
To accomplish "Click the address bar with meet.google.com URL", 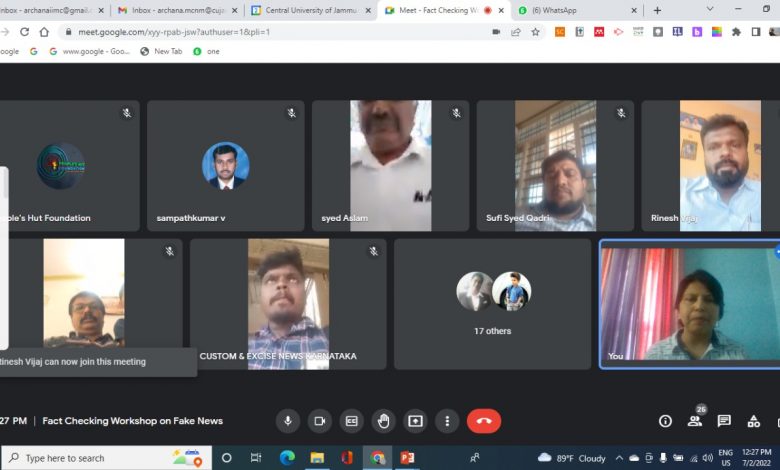I will tap(279, 32).
